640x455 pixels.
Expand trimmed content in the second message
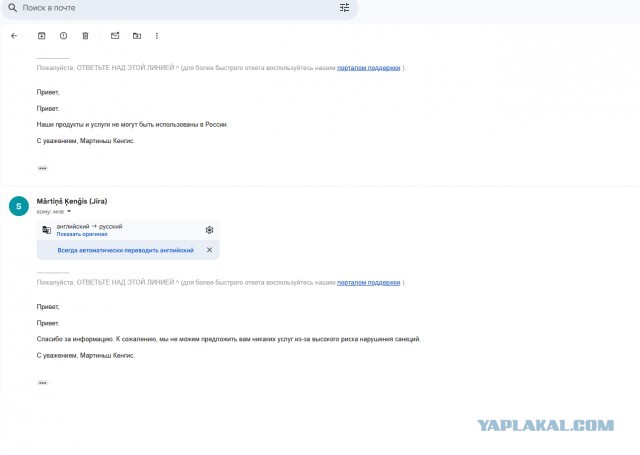coord(43,383)
